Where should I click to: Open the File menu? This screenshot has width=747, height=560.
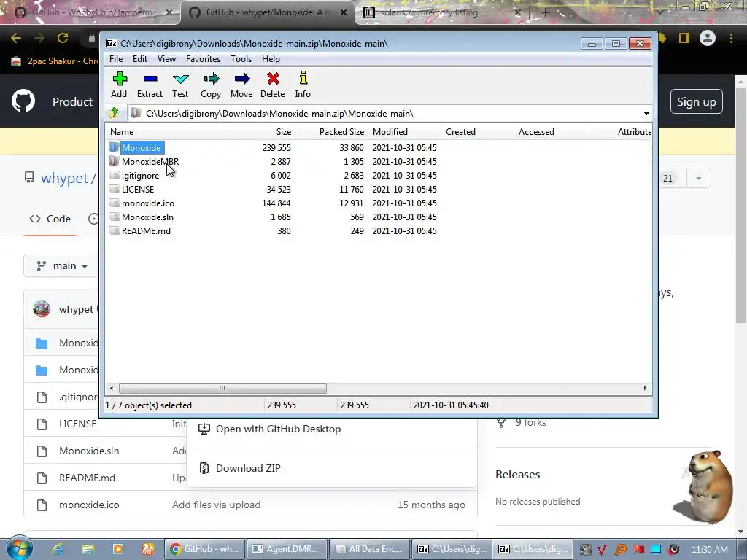click(x=116, y=59)
